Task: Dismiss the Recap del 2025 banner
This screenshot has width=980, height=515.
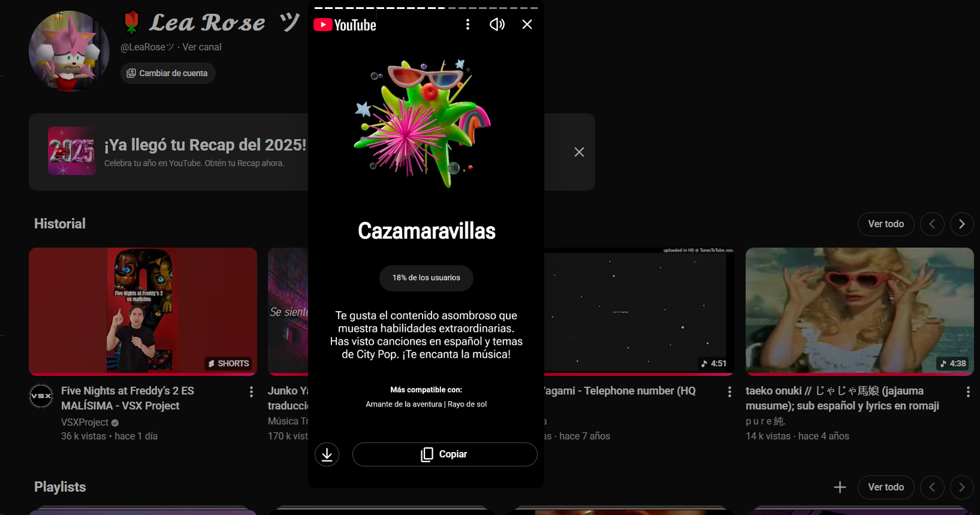Action: tap(579, 152)
